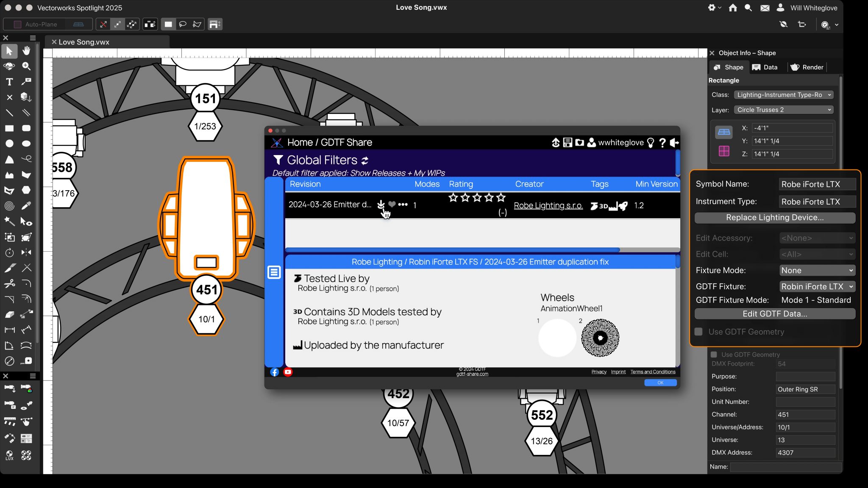868x488 pixels.
Task: Toggle the screen plane icon beside X field
Action: pyautogui.click(x=723, y=132)
